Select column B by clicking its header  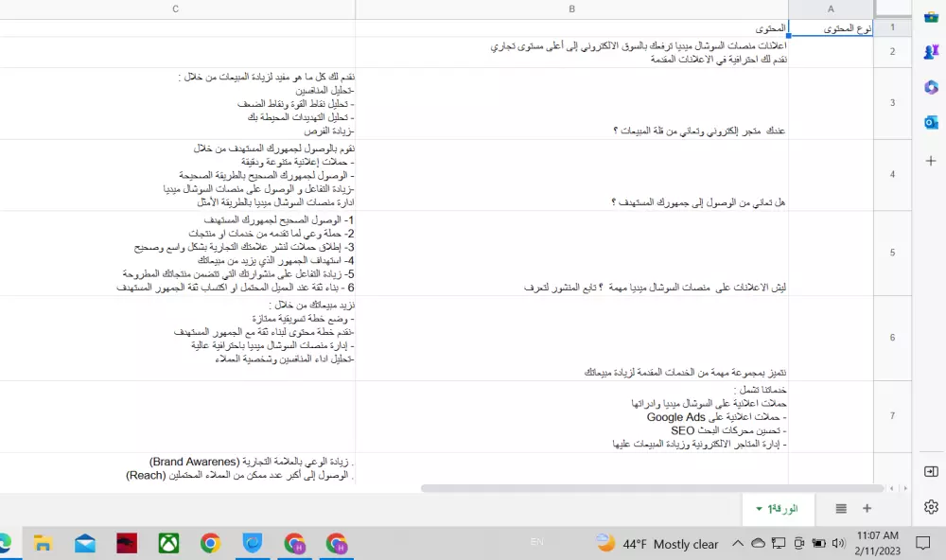point(571,9)
